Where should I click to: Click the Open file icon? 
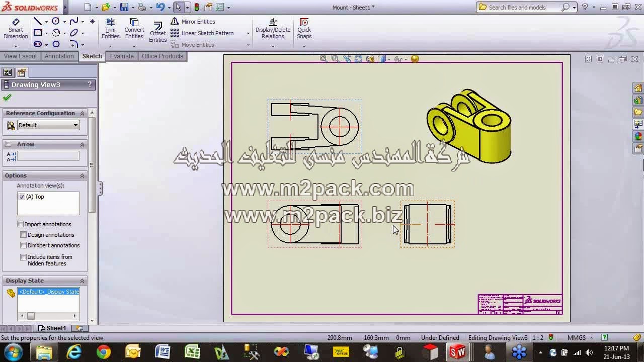[x=106, y=7]
